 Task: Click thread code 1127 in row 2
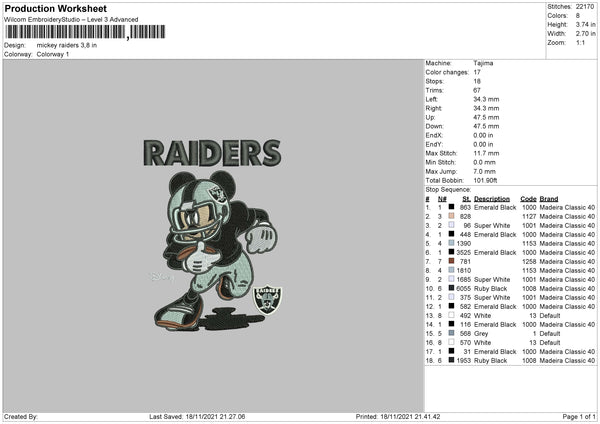[x=529, y=217]
